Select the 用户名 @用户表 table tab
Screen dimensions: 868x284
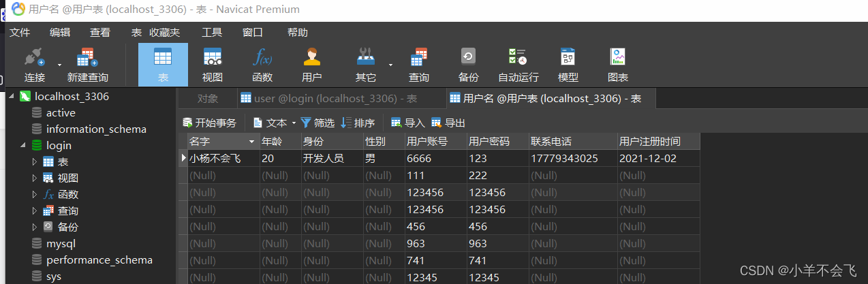551,99
